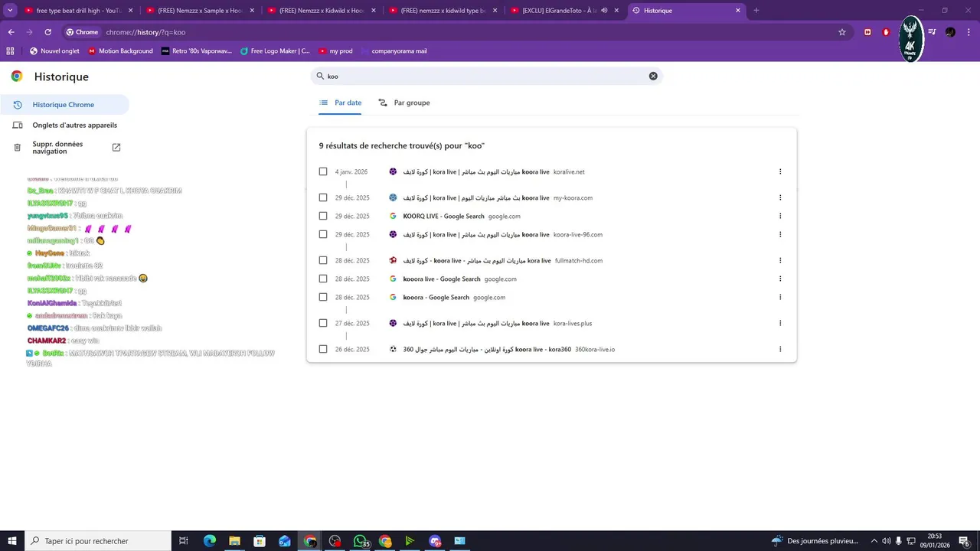The height and width of the screenshot is (551, 980).
Task: Open Suppr. données navigation
Action: (x=64, y=148)
